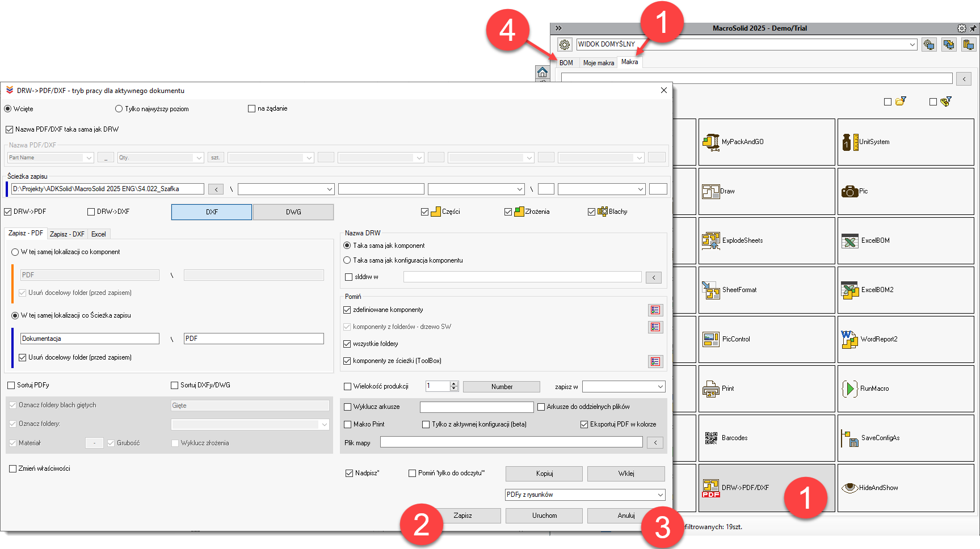Viewport: 980px width, 549px height.
Task: Open the 'zapisz w' dropdown
Action: (624, 387)
